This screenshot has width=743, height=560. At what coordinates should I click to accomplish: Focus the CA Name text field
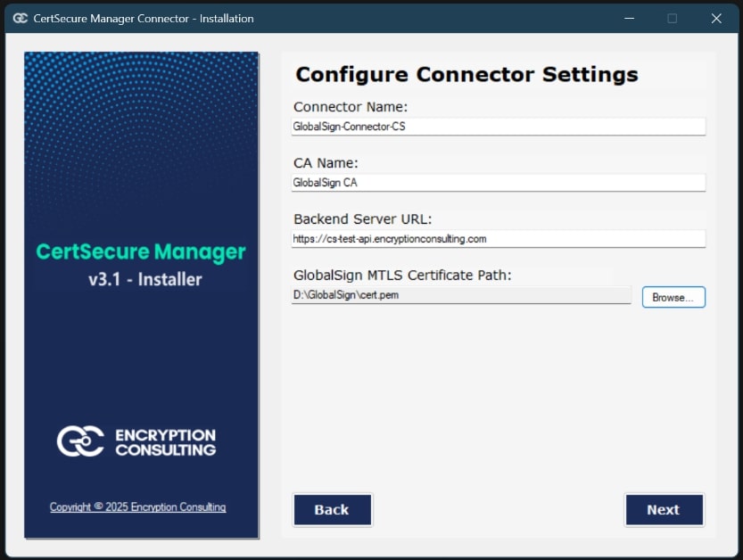pos(498,183)
